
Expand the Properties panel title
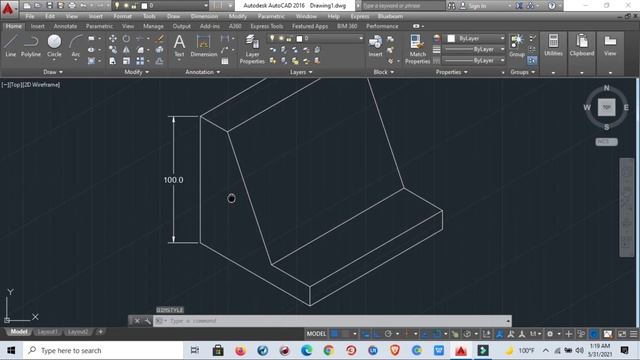click(x=451, y=72)
